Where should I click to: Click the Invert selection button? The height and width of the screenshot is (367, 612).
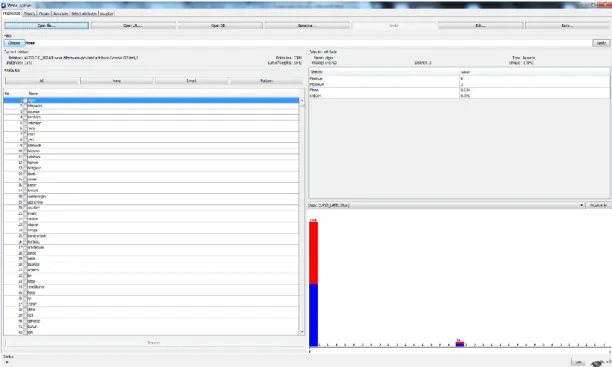(192, 81)
